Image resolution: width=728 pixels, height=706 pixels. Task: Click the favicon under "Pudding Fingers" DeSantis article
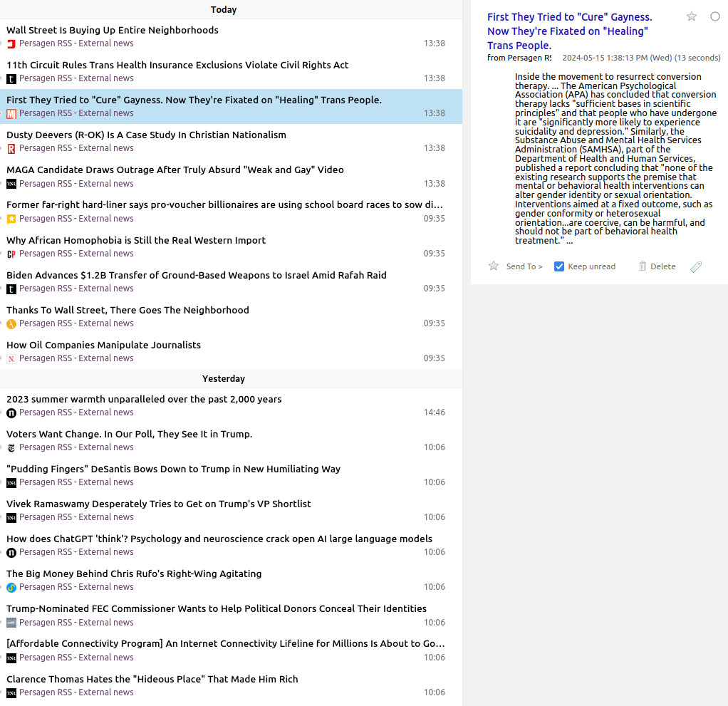11,482
